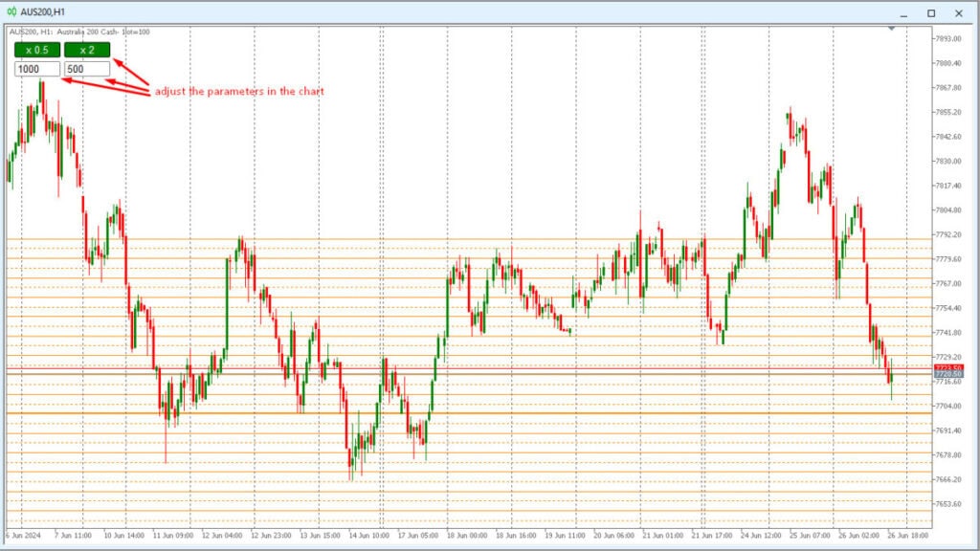Click the red annotation "adjust the parameters in the chart"
This screenshot has height=551, width=980.
pos(239,91)
